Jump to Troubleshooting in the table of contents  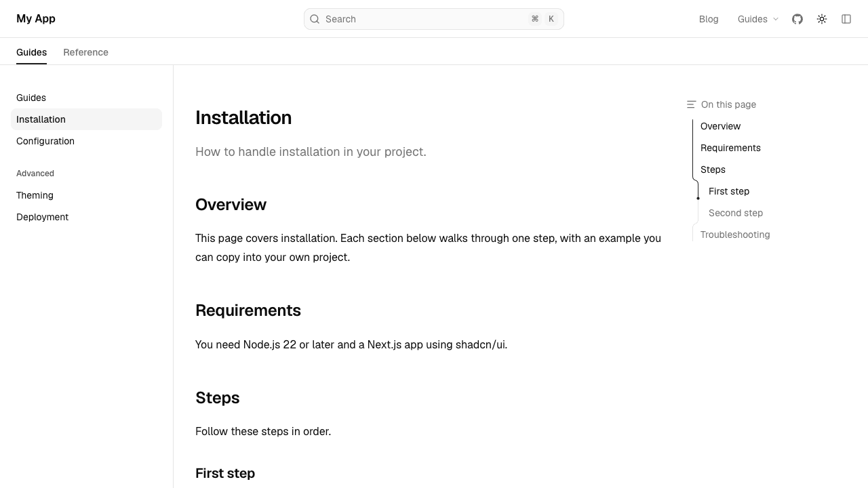click(735, 235)
